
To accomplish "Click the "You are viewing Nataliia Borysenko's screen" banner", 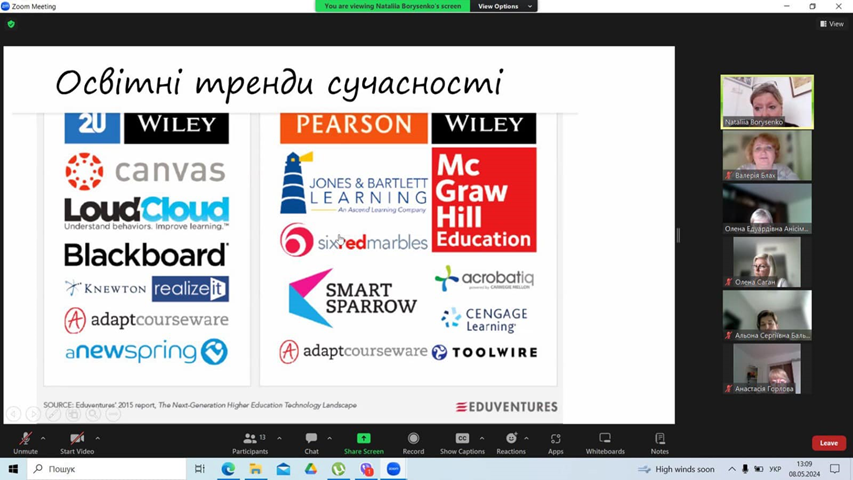I will coord(392,6).
